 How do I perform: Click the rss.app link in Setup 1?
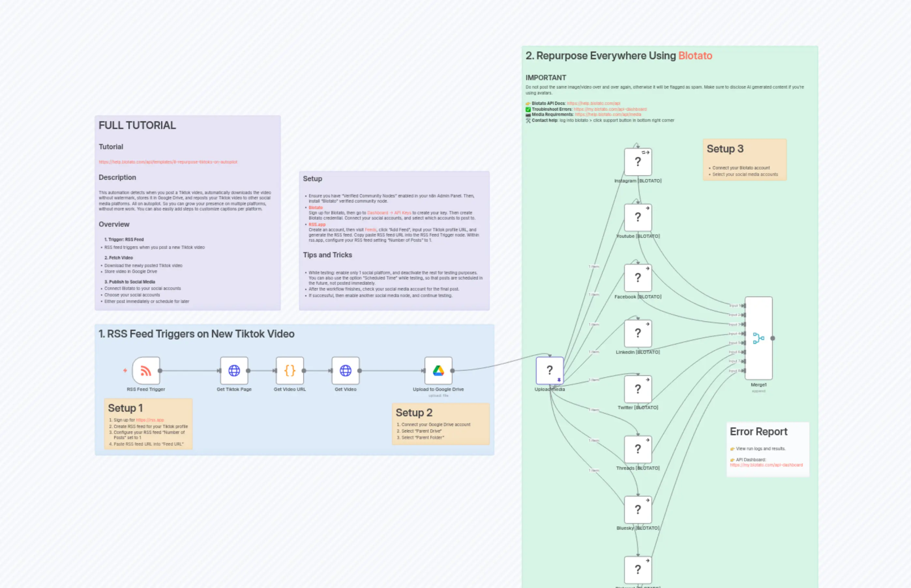[150, 420]
